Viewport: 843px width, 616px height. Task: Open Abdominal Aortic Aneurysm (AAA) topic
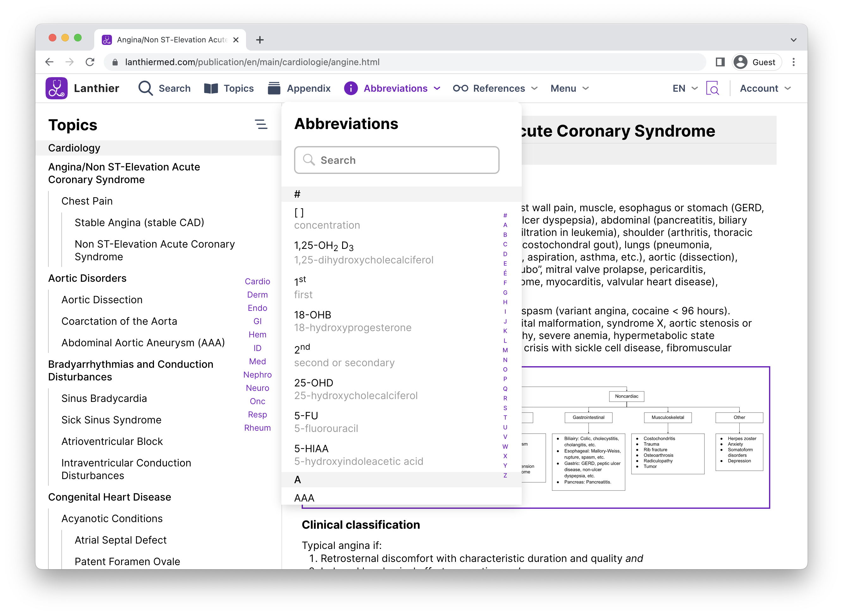[x=143, y=343]
